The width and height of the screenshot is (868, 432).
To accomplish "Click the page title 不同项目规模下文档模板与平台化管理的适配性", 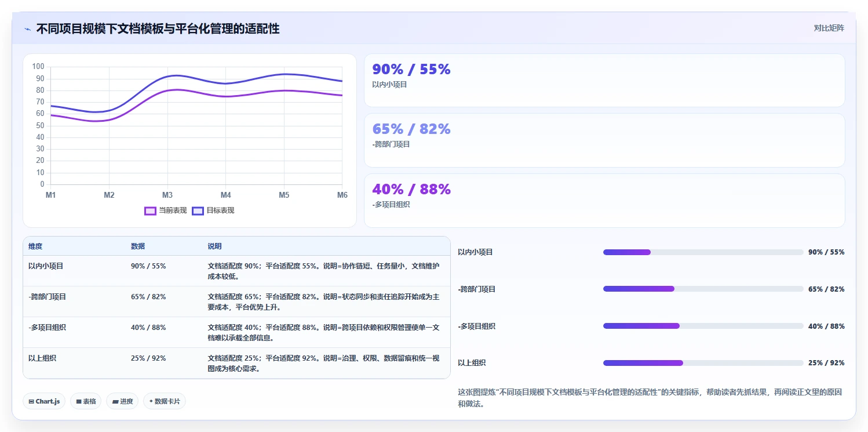I will 158,28.
